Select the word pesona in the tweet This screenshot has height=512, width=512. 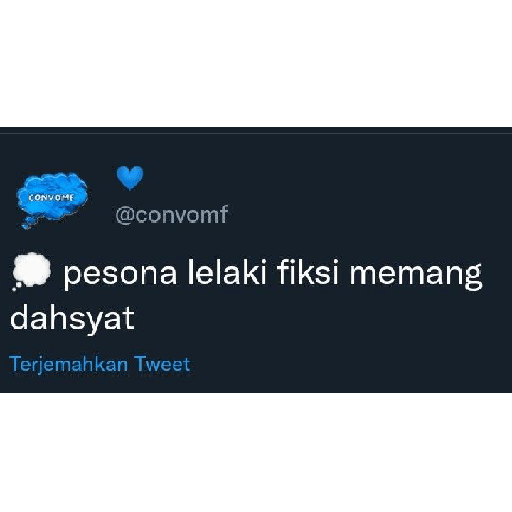pos(120,274)
